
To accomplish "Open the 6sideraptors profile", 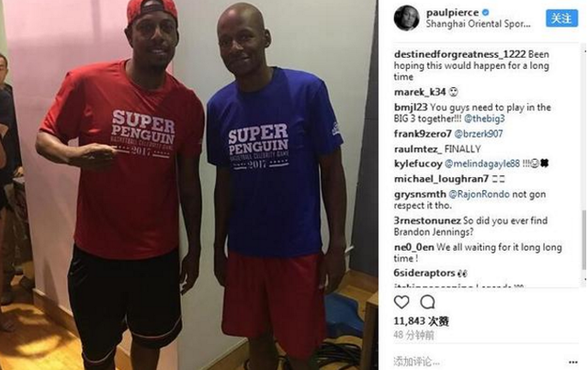I will (424, 273).
